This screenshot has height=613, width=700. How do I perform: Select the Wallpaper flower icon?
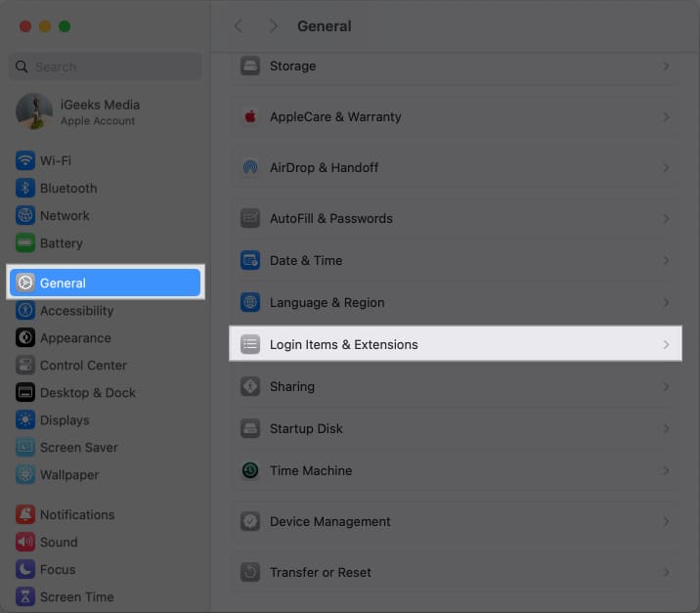25,475
